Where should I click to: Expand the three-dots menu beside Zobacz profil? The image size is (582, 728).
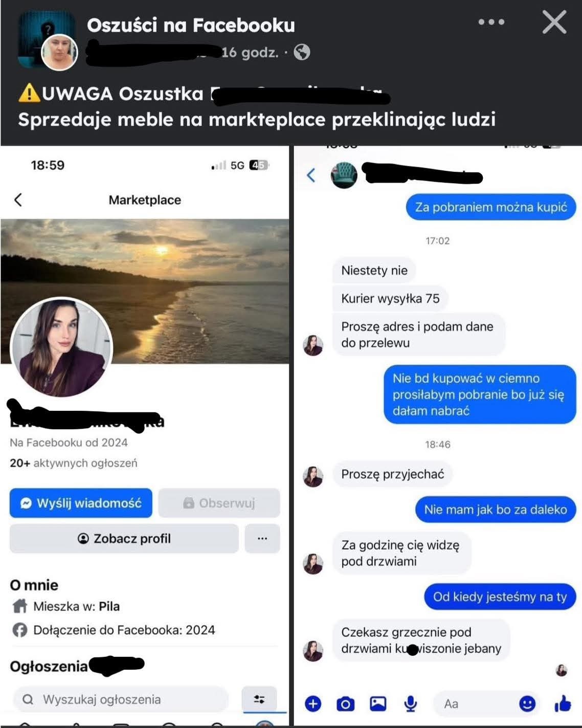click(262, 538)
